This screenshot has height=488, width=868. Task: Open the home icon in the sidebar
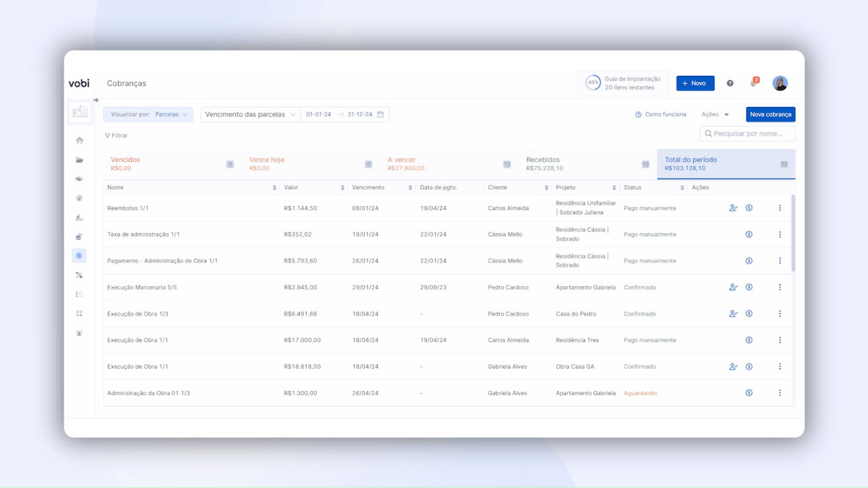tap(79, 140)
